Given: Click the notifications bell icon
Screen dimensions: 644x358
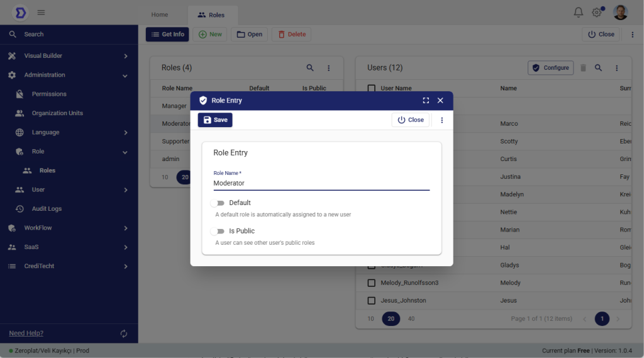Looking at the screenshot, I should tap(578, 13).
